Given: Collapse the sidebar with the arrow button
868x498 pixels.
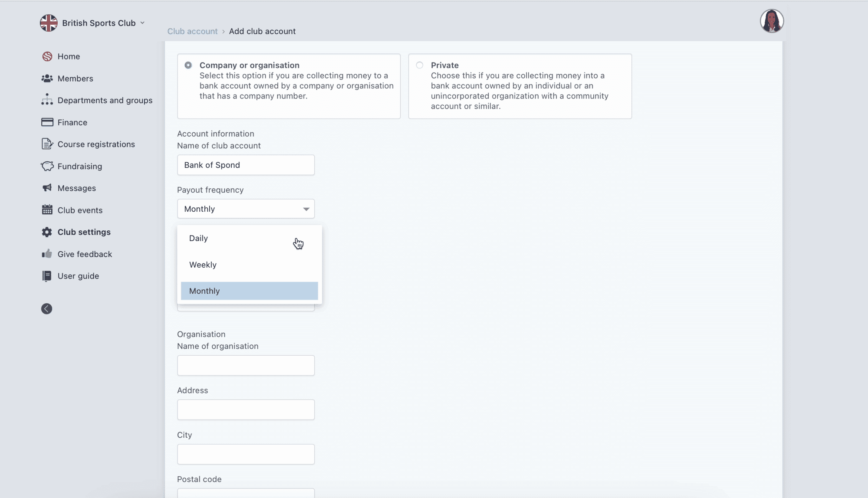Looking at the screenshot, I should coord(46,308).
